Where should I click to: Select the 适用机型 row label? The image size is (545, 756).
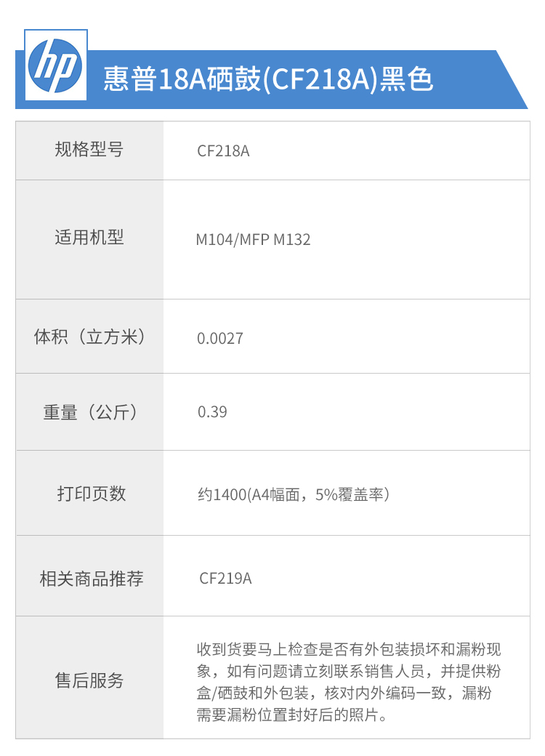[89, 238]
